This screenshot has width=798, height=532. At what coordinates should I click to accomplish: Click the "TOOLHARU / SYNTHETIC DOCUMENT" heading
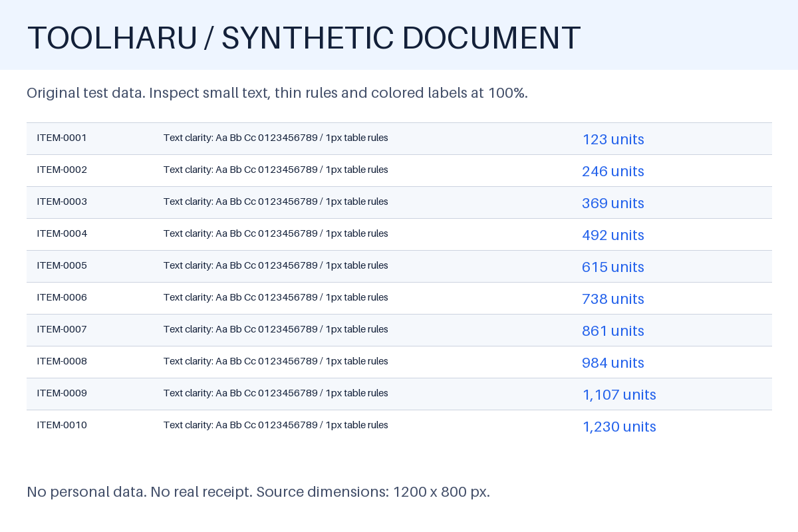tap(304, 38)
